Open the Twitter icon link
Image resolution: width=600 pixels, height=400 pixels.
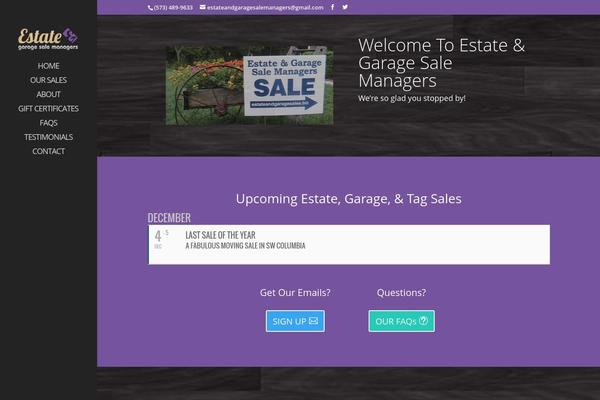click(345, 7)
